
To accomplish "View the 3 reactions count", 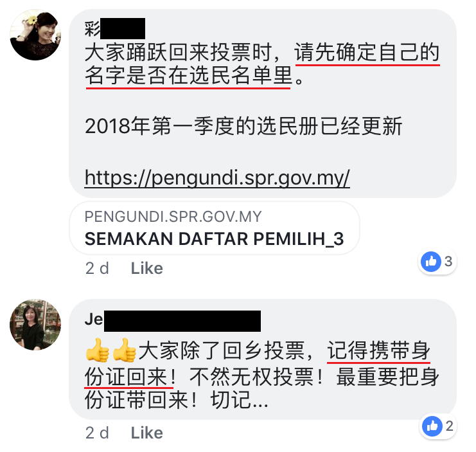I will pyautogui.click(x=448, y=262).
